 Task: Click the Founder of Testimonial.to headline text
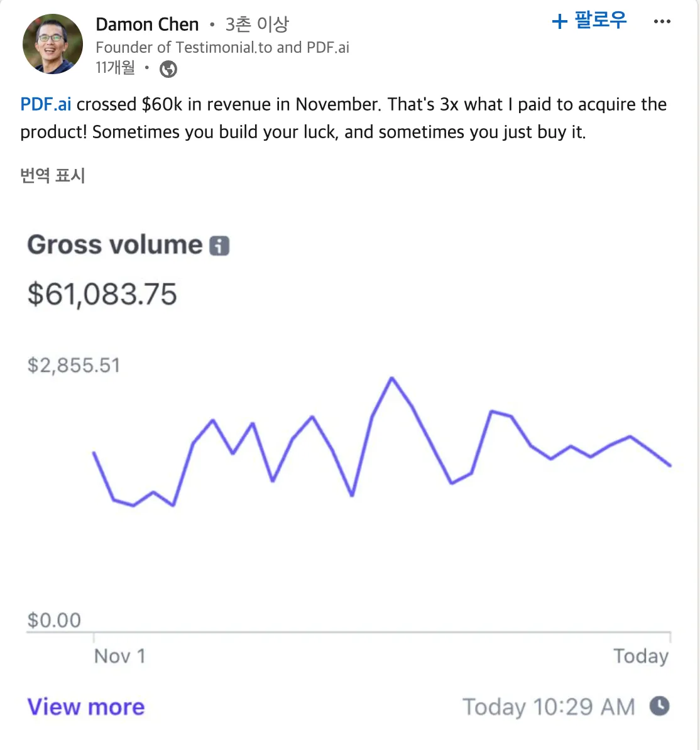pyautogui.click(x=223, y=47)
